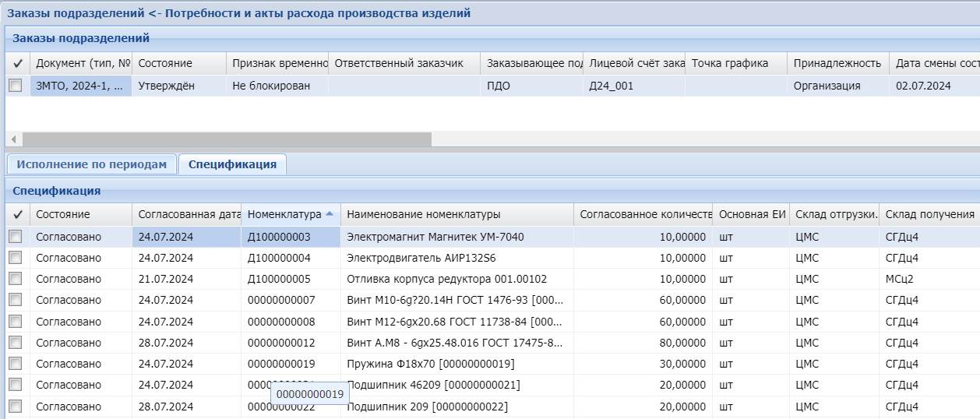Switch to Исполнение по периодам tab
Viewport: 980px width, 419px height.
click(x=92, y=164)
